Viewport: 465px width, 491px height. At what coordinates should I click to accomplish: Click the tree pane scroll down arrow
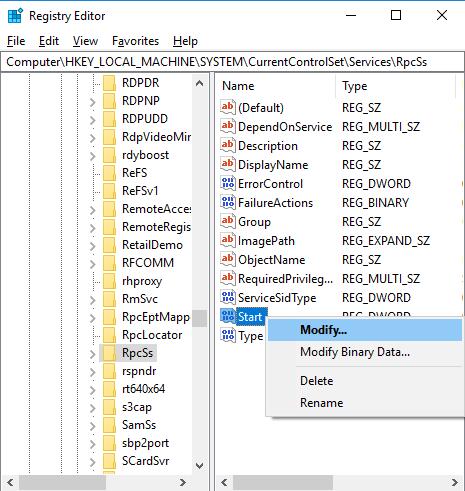point(199,465)
